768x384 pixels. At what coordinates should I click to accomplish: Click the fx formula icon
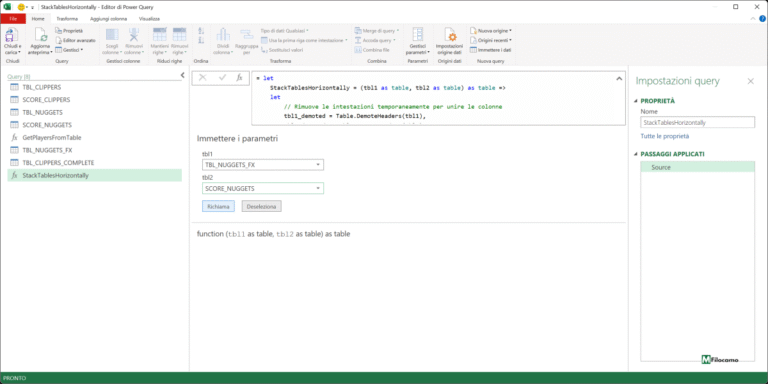point(239,77)
